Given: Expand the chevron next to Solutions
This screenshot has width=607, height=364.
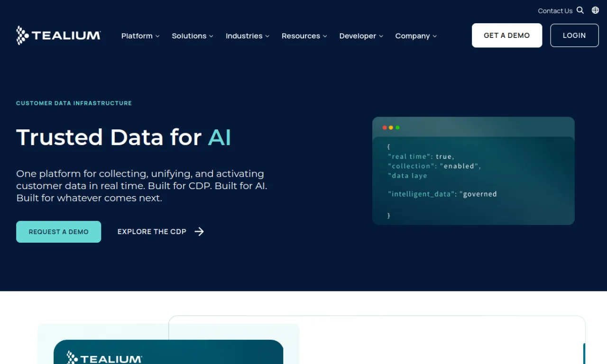Looking at the screenshot, I should pos(211,36).
